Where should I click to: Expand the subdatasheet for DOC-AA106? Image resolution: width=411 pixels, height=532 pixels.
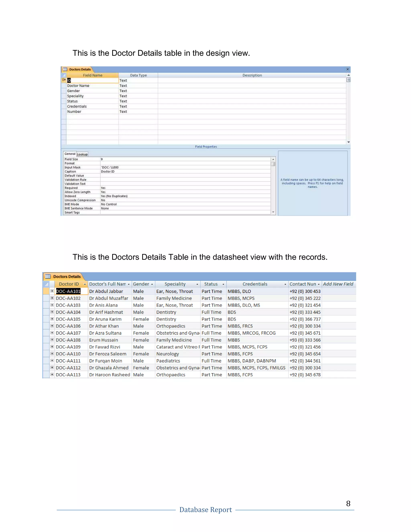[52, 326]
